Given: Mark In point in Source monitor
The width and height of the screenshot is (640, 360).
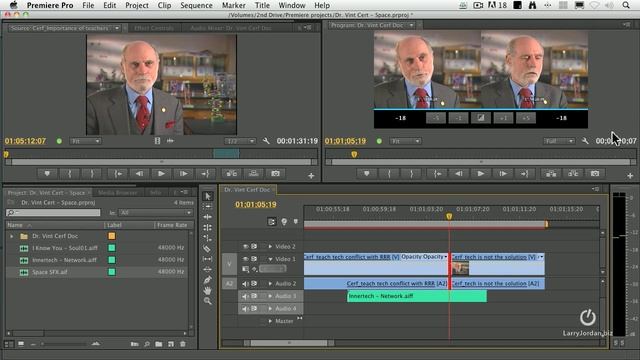Looking at the screenshot, I should tap(70, 174).
